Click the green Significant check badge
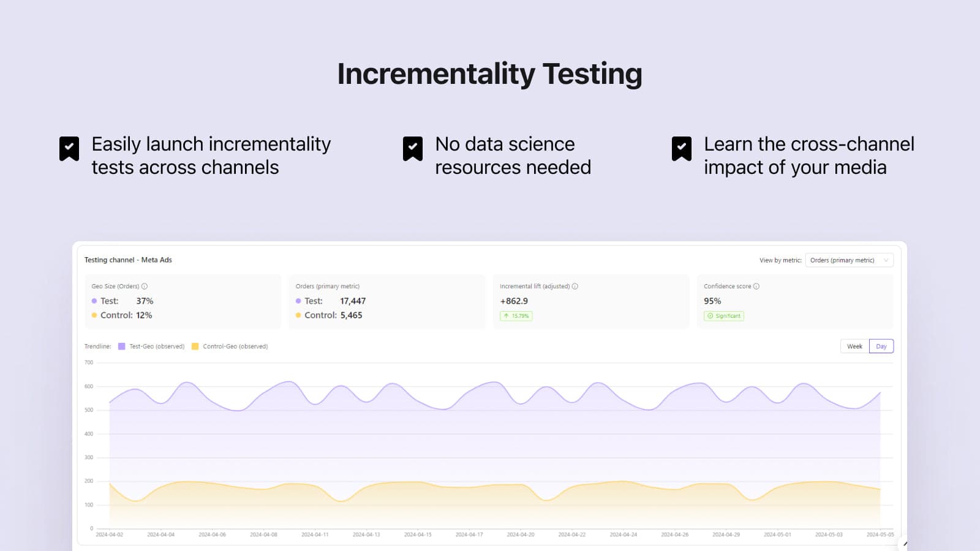Viewport: 980px width, 551px height. click(x=724, y=316)
